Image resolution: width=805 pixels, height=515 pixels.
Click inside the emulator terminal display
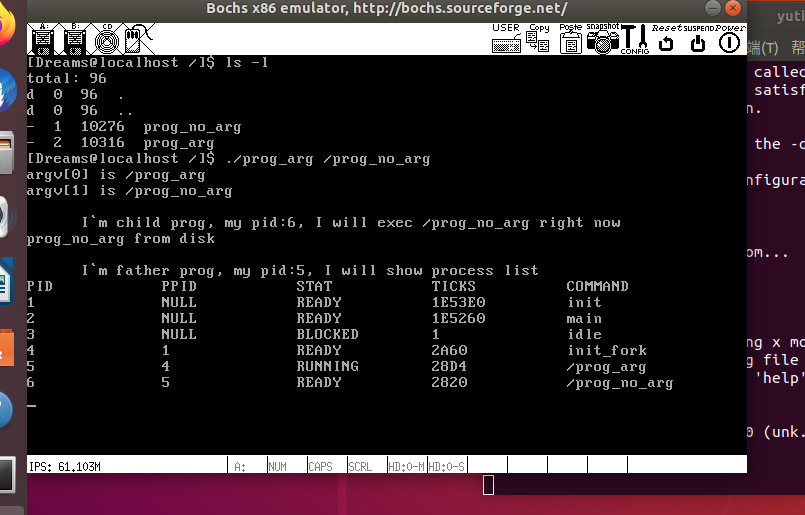[386, 250]
